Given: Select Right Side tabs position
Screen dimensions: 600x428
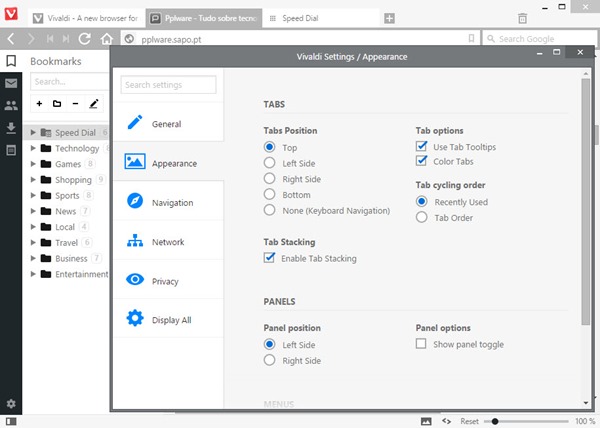Looking at the screenshot, I should (x=269, y=178).
